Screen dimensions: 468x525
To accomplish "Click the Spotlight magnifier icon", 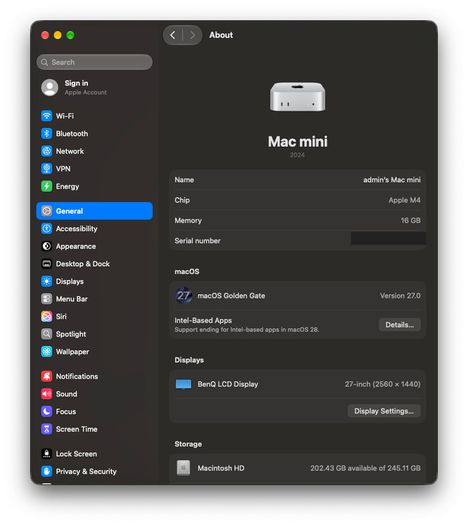I will click(47, 334).
